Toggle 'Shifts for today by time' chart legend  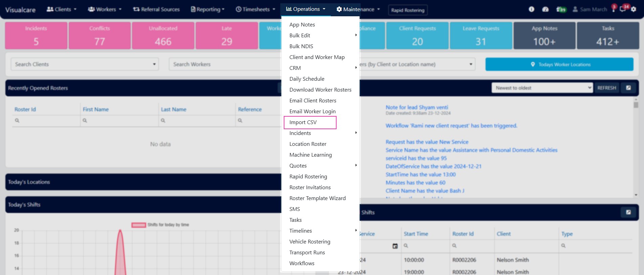[160, 225]
